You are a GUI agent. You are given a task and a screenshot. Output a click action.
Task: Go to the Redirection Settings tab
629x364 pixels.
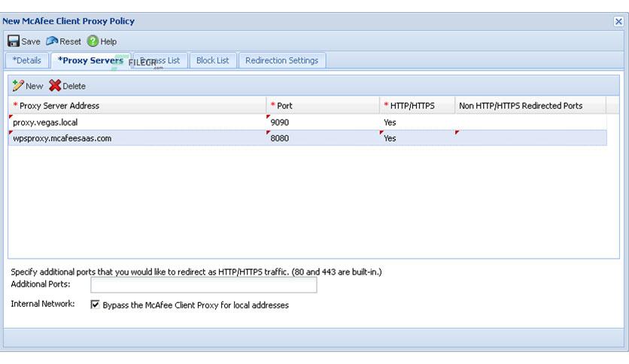[x=281, y=60]
